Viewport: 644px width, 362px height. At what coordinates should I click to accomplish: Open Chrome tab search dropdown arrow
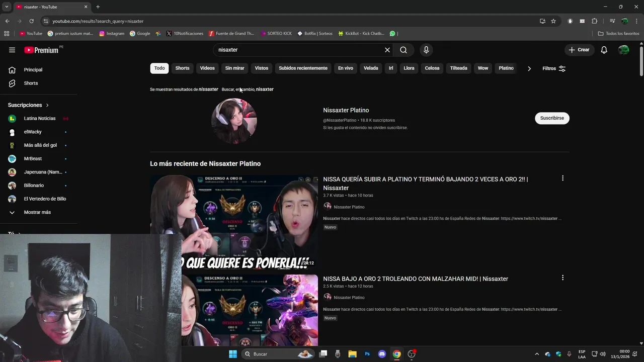point(7,7)
